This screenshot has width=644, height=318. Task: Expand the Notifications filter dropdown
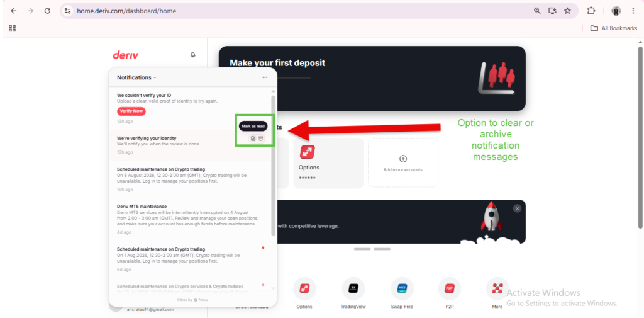click(136, 77)
